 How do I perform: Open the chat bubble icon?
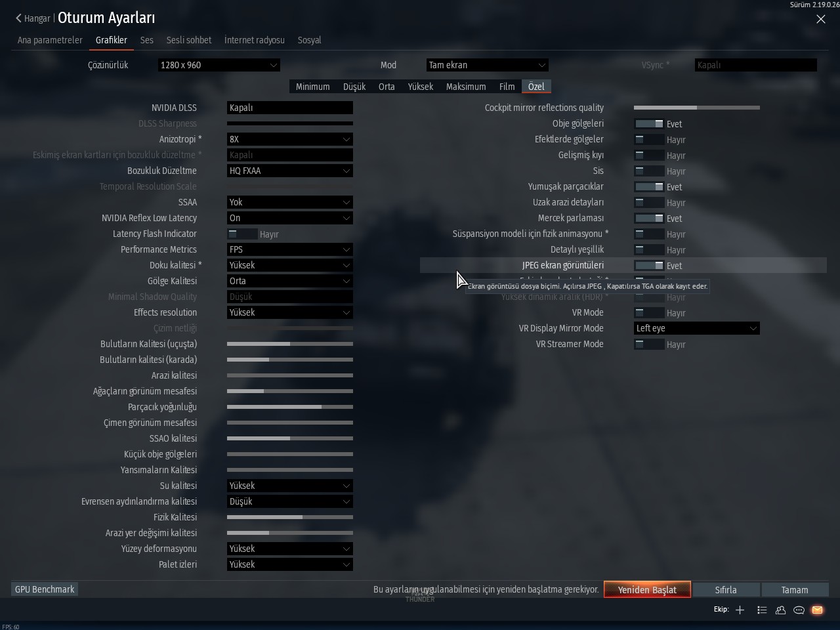click(799, 610)
